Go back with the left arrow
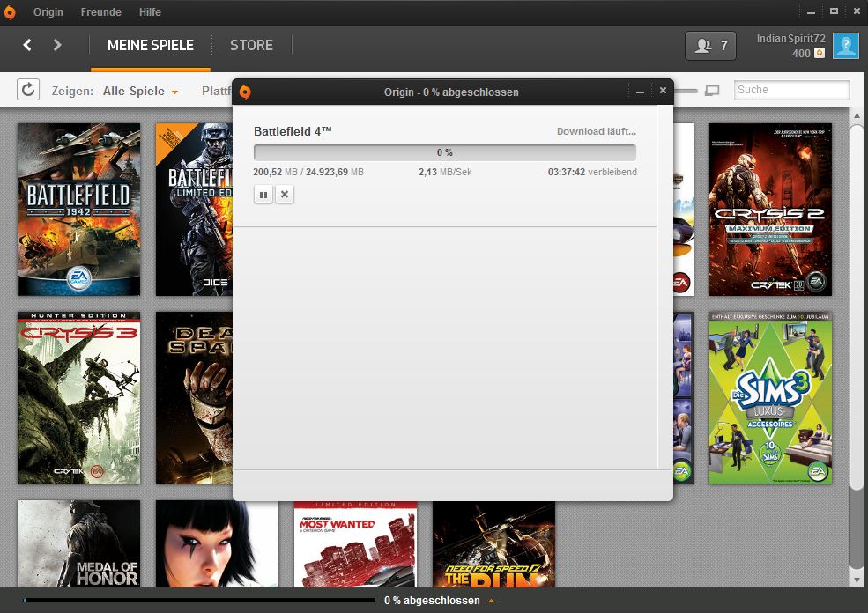 click(27, 45)
